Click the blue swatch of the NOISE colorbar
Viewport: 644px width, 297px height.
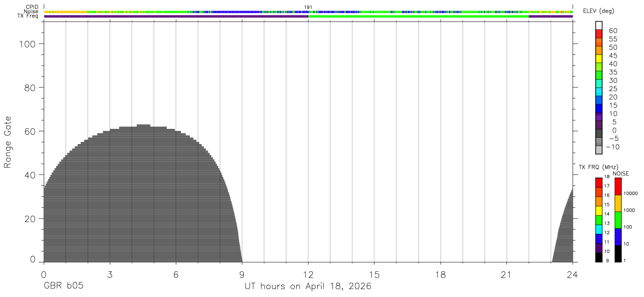[618, 237]
